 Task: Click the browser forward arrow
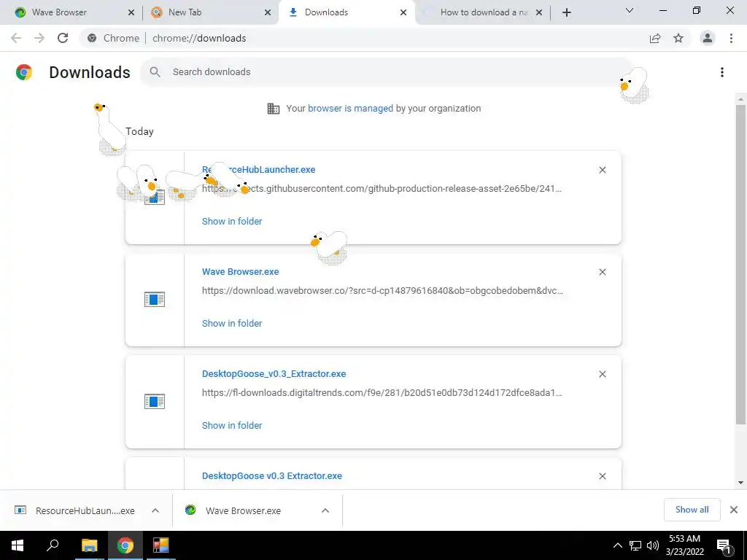[39, 38]
